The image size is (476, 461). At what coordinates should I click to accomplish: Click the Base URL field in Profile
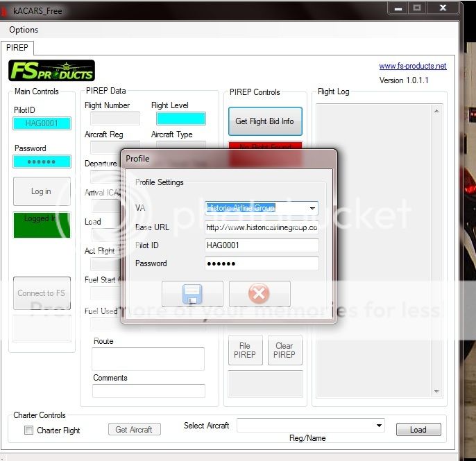262,227
